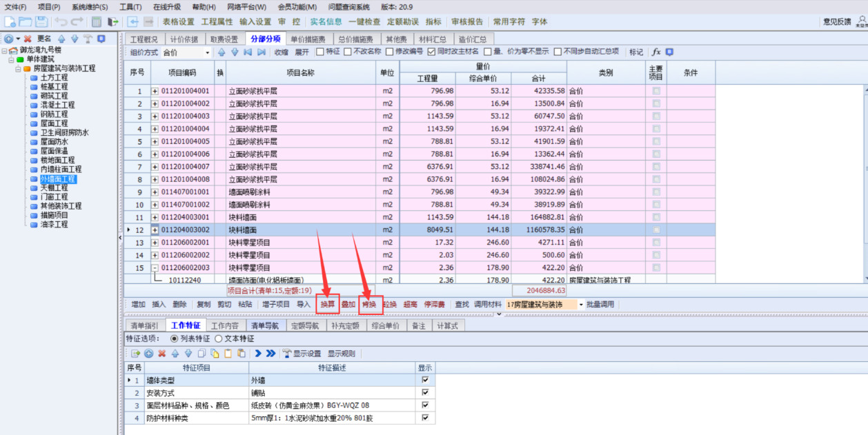Select the 文本特征 radio button

point(218,338)
